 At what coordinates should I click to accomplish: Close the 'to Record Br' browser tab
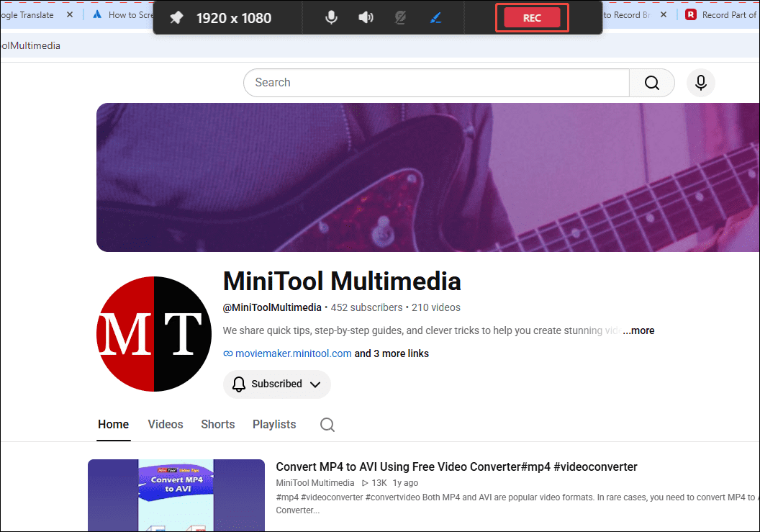click(x=664, y=14)
